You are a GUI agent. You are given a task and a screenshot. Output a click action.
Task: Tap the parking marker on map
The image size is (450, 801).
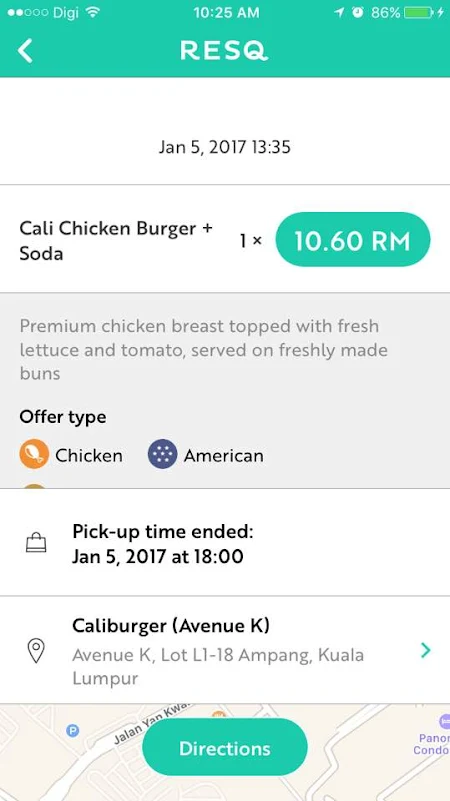coord(73,731)
